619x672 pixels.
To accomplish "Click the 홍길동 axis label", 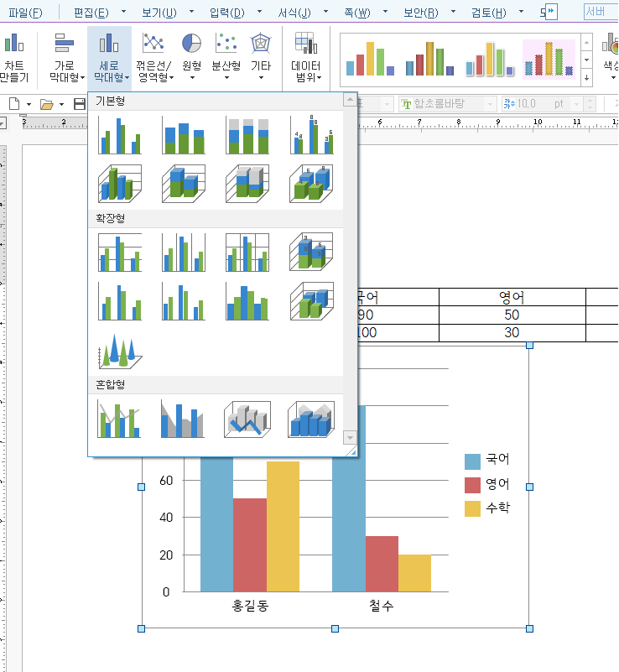I will 250,606.
